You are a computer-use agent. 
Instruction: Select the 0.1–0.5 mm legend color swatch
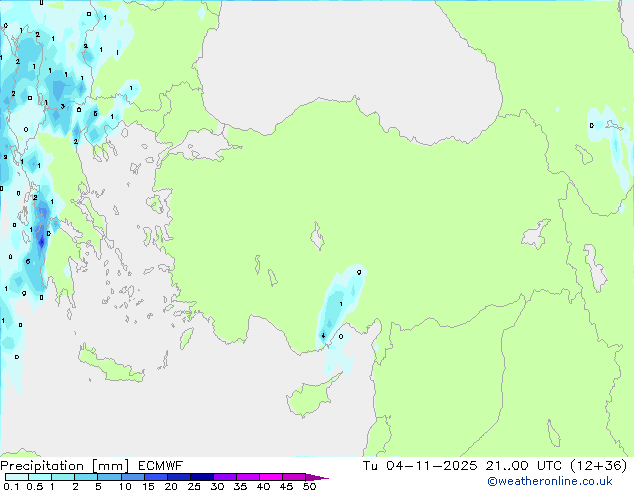17,477
